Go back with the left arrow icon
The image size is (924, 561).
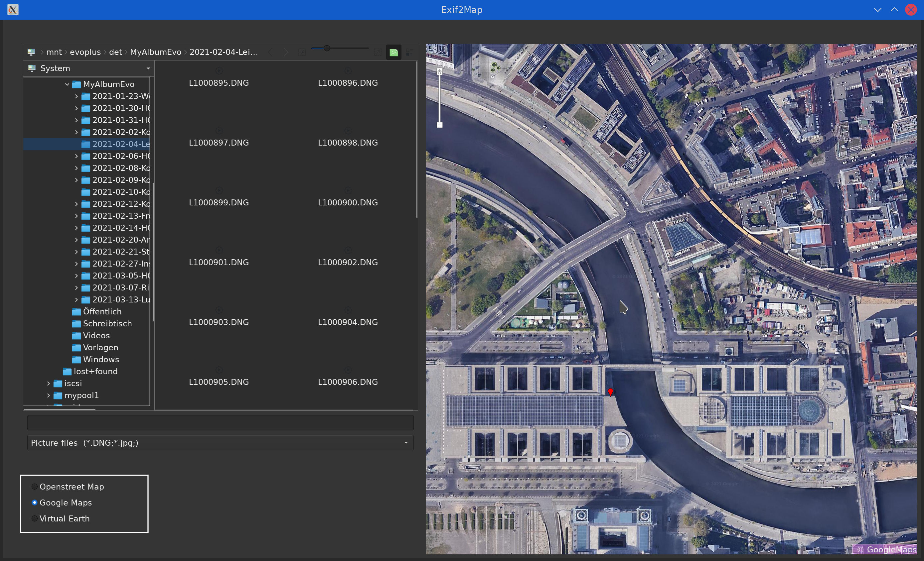[x=270, y=52]
